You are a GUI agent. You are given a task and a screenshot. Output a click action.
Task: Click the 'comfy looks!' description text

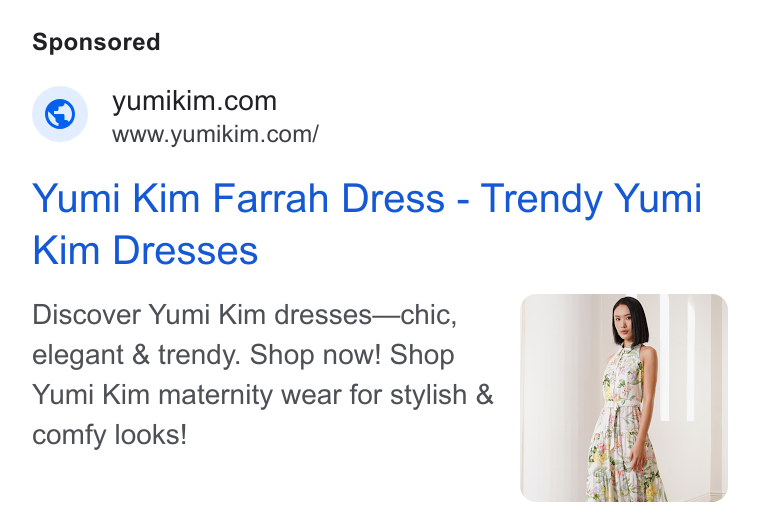[110, 435]
